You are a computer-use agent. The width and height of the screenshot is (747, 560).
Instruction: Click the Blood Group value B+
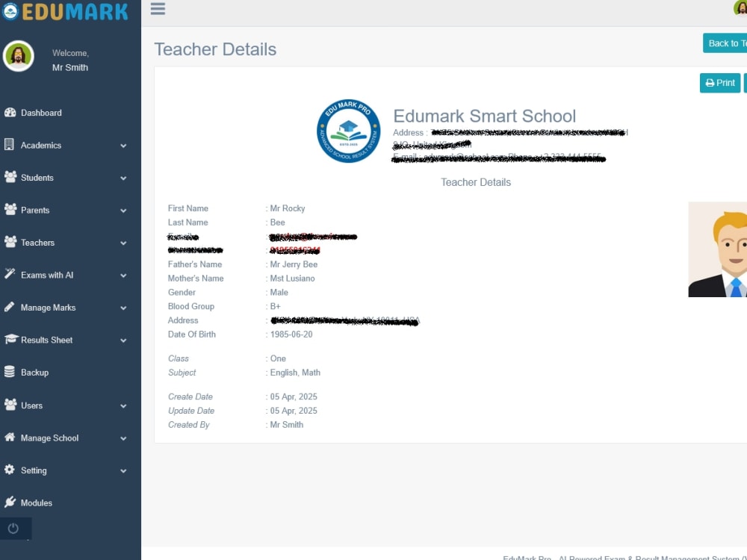coord(275,306)
